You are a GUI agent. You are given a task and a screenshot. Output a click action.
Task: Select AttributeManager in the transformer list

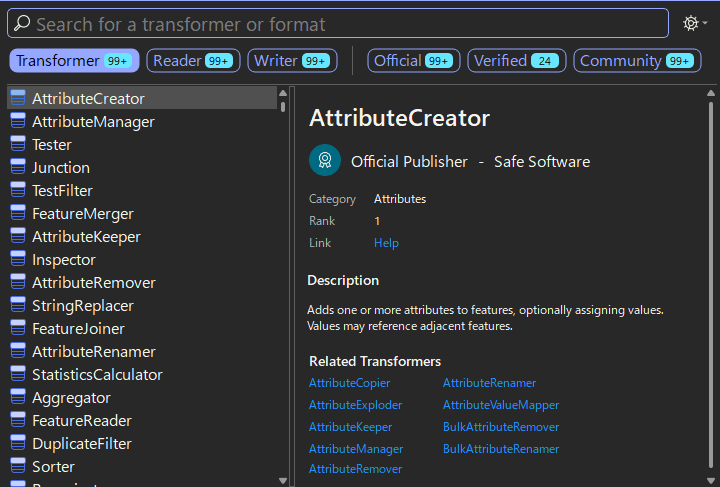[142, 121]
